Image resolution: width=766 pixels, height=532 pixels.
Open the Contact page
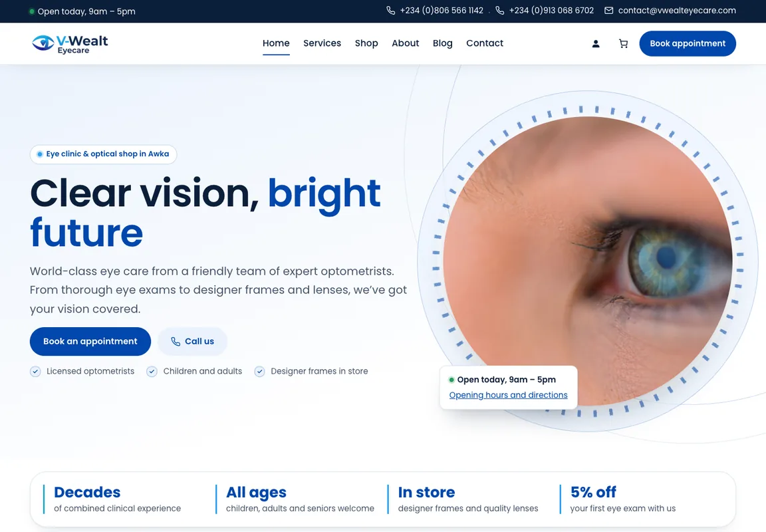(x=485, y=43)
